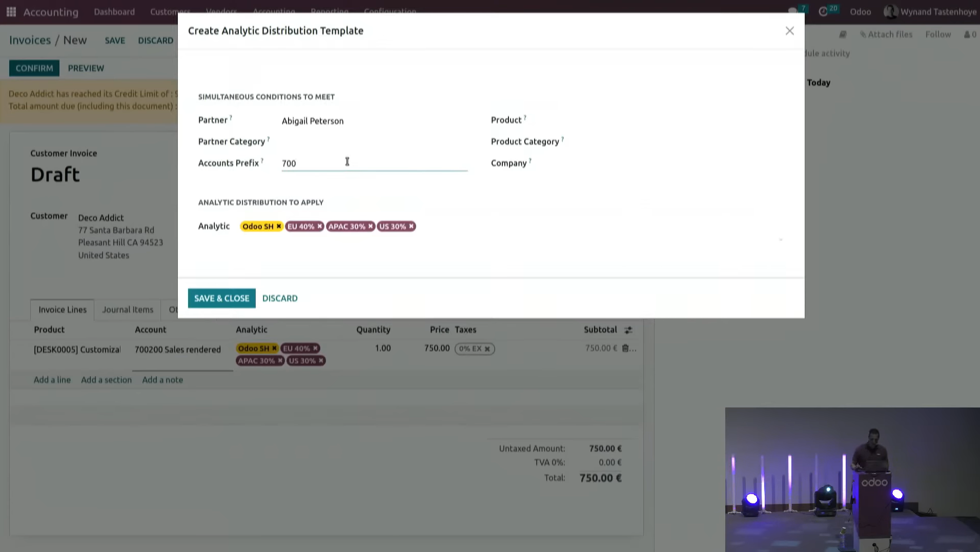Remove EU 40% tag on invoice line
The height and width of the screenshot is (552, 980).
point(316,348)
